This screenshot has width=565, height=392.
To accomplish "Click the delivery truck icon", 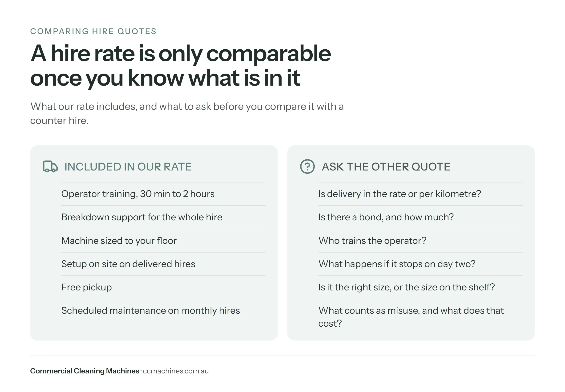I will tap(50, 166).
